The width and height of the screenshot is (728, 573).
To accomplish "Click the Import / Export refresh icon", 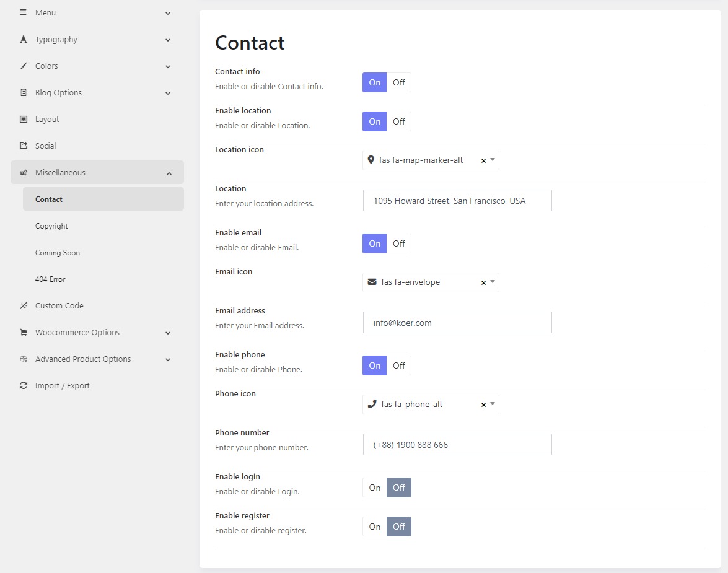I will [x=23, y=385].
